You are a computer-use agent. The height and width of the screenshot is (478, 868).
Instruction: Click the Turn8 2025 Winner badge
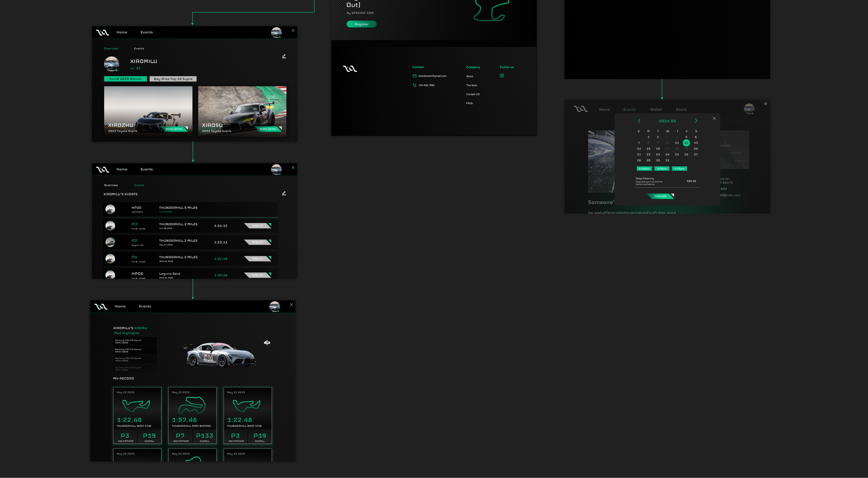[125, 79]
